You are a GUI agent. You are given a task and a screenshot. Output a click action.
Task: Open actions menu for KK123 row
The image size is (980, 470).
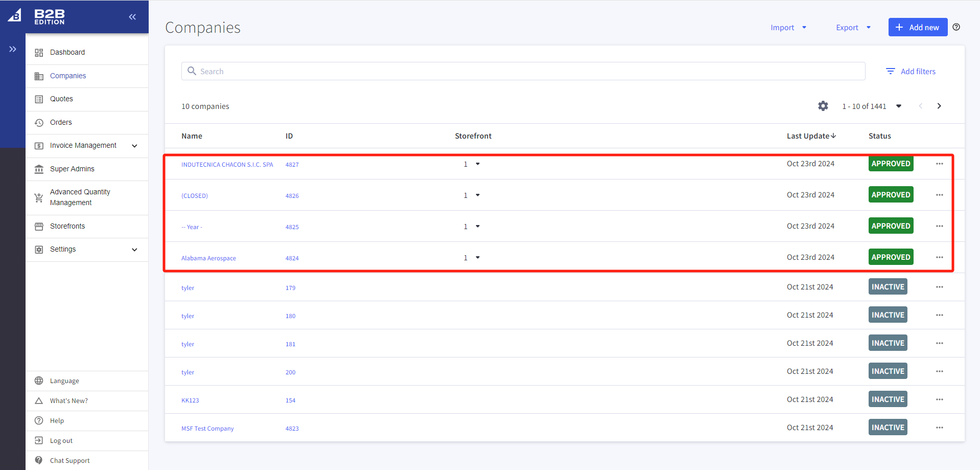[x=940, y=399]
